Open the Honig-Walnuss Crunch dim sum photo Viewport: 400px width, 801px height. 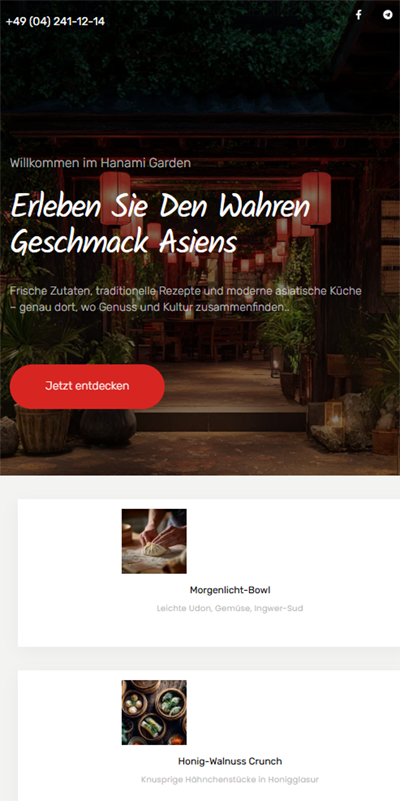point(154,712)
